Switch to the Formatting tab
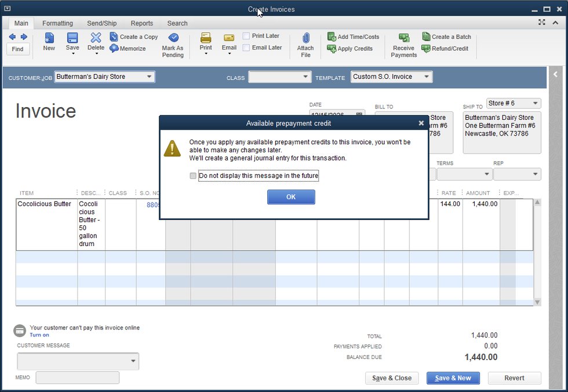This screenshot has height=392, width=568. (x=57, y=23)
